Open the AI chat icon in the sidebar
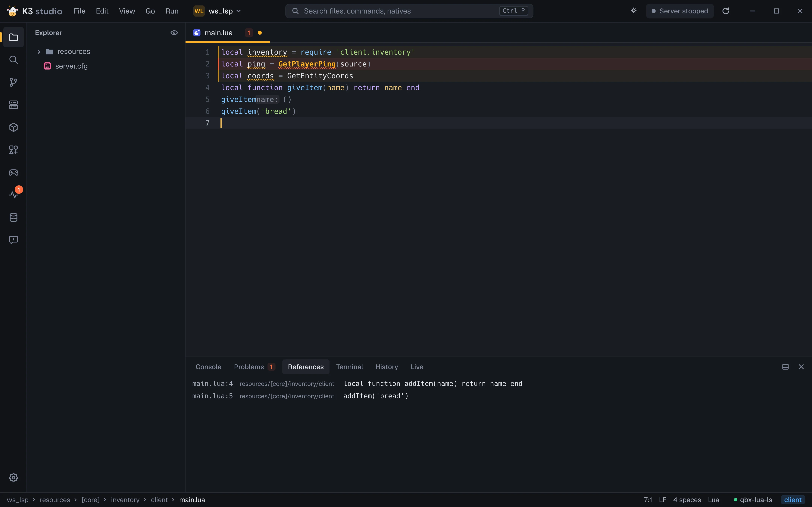This screenshot has height=507, width=812. (13, 240)
